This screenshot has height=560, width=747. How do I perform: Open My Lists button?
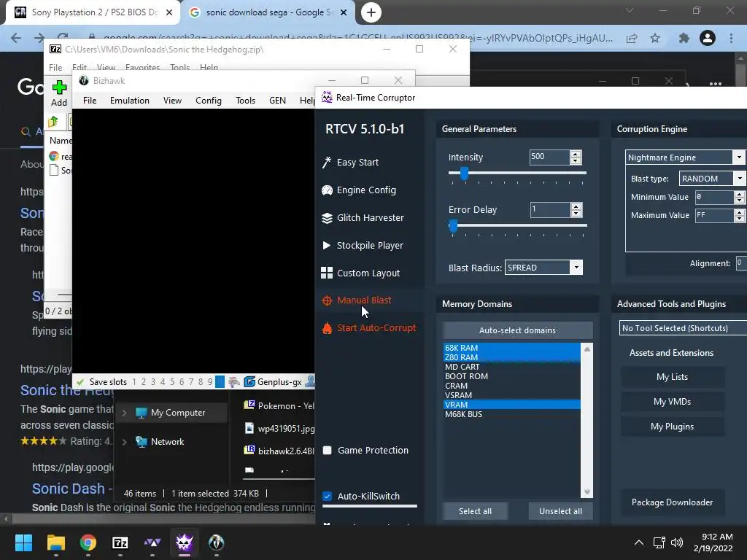pyautogui.click(x=672, y=377)
